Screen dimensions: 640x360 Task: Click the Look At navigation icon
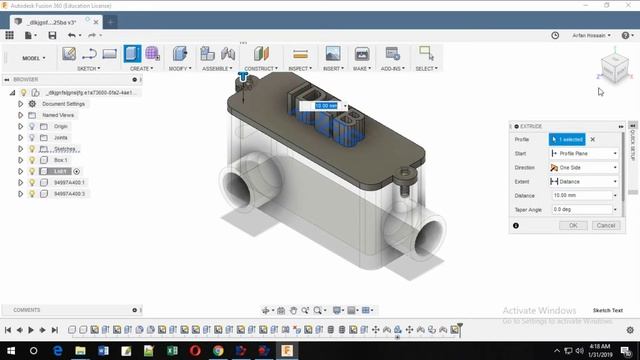coord(281,311)
